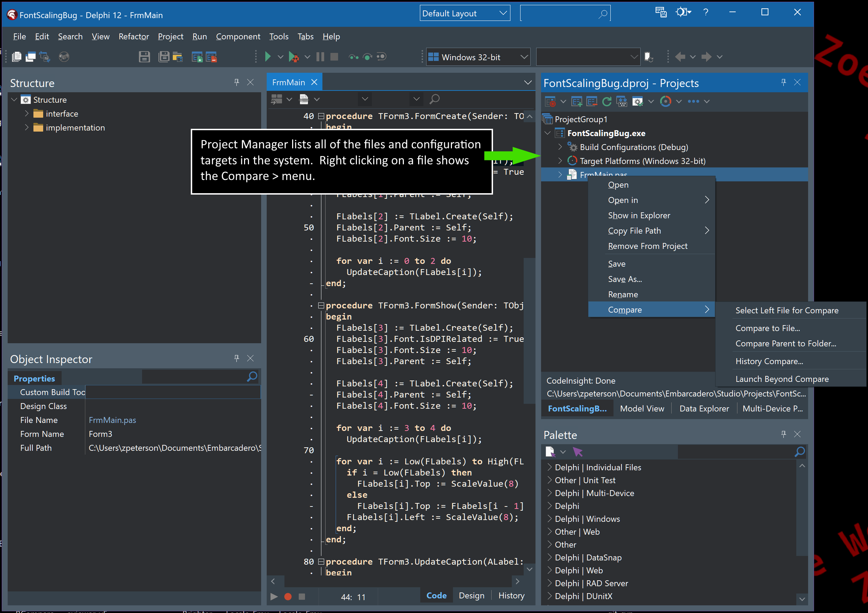
Task: Expand the Build Configurations (Debug) node
Action: [560, 147]
